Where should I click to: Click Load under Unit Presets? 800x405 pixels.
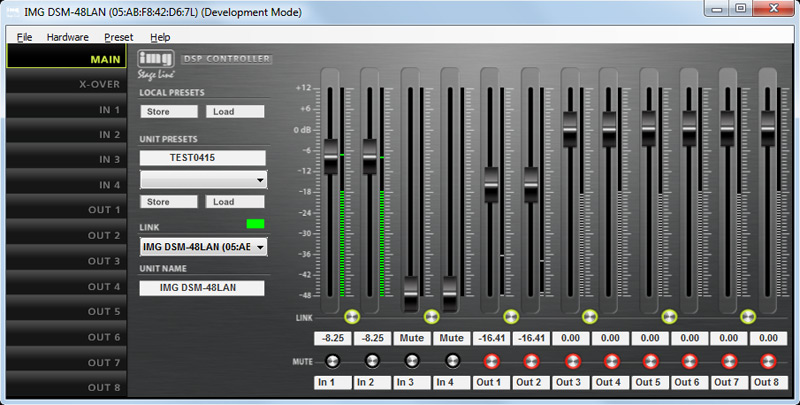235,202
